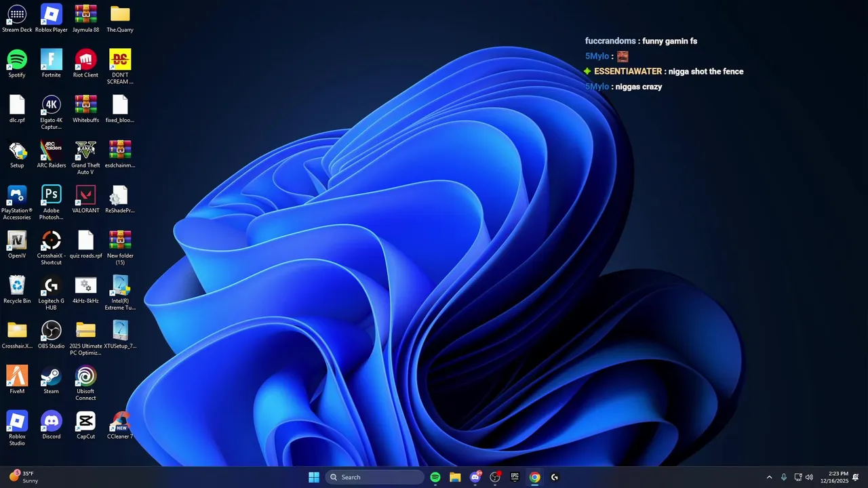The width and height of the screenshot is (868, 488).
Task: Select the Recycle Bin
Action: click(17, 290)
